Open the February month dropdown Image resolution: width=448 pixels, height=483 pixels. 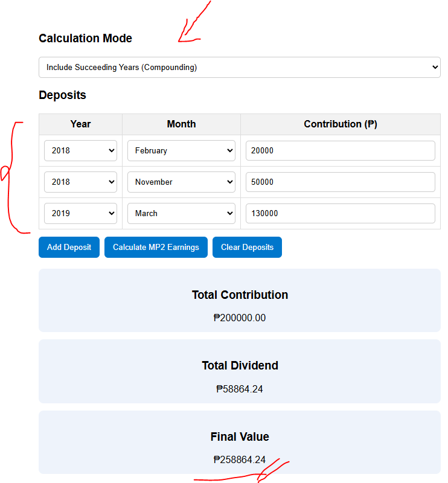pos(181,150)
